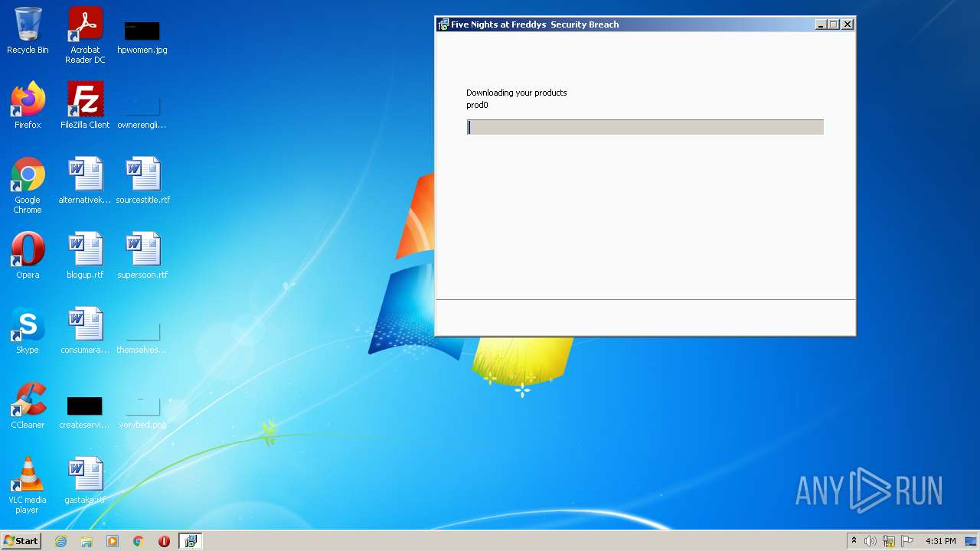
Task: Open Internet Explorer from taskbar
Action: tap(60, 541)
